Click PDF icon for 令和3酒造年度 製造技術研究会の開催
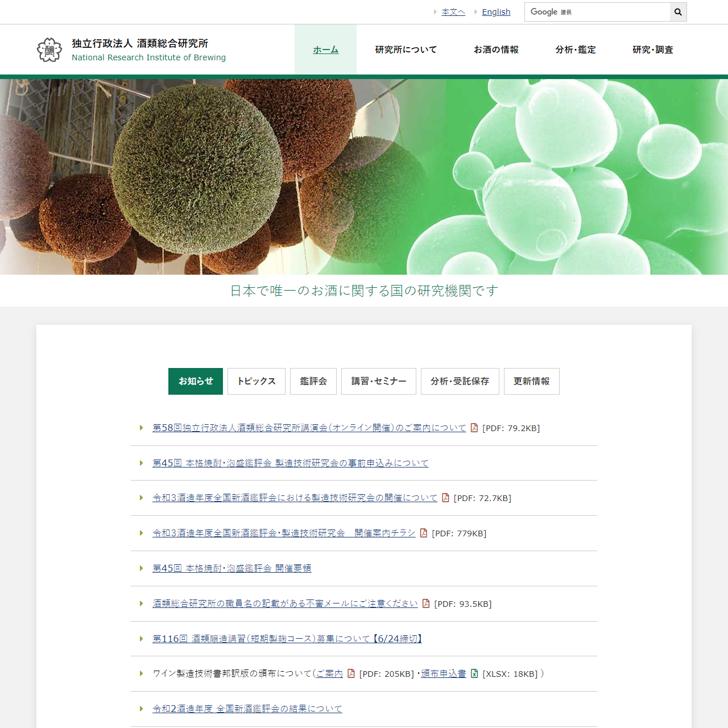Image resolution: width=728 pixels, height=728 pixels. point(445,498)
